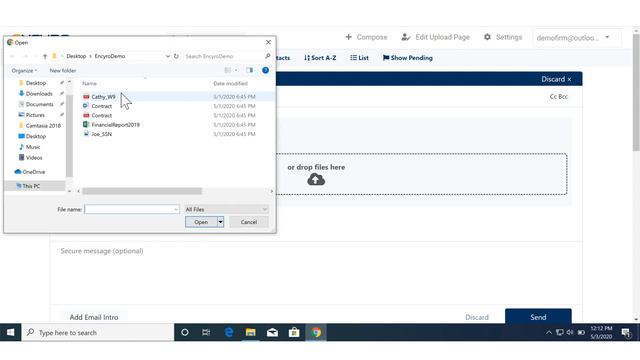The image size is (640, 360).
Task: Click the horizontal scrollbar in file list
Action: (x=142, y=191)
